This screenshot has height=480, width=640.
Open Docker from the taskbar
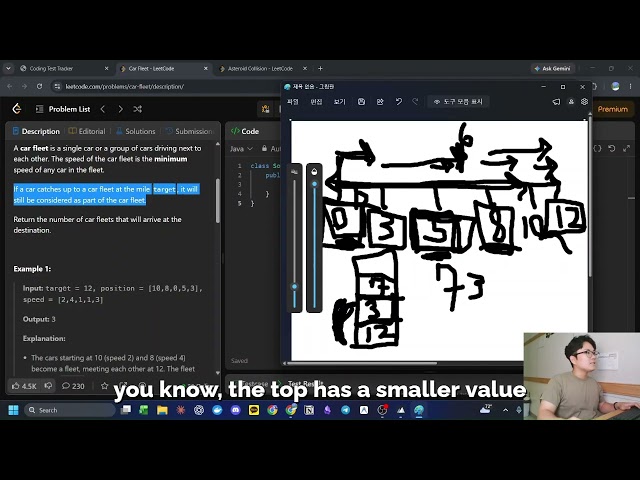click(x=217, y=410)
